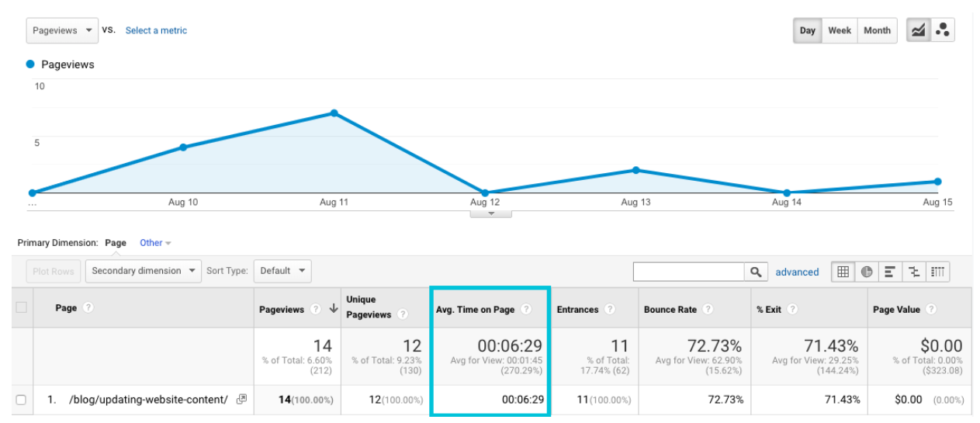Select the pie chart percentage view icon
The image size is (980, 423).
pyautogui.click(x=867, y=272)
